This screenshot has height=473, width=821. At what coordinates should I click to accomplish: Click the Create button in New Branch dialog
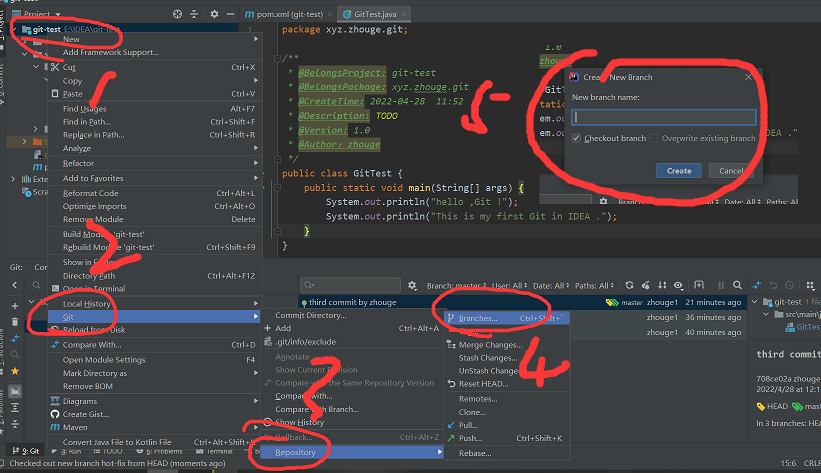coord(679,171)
